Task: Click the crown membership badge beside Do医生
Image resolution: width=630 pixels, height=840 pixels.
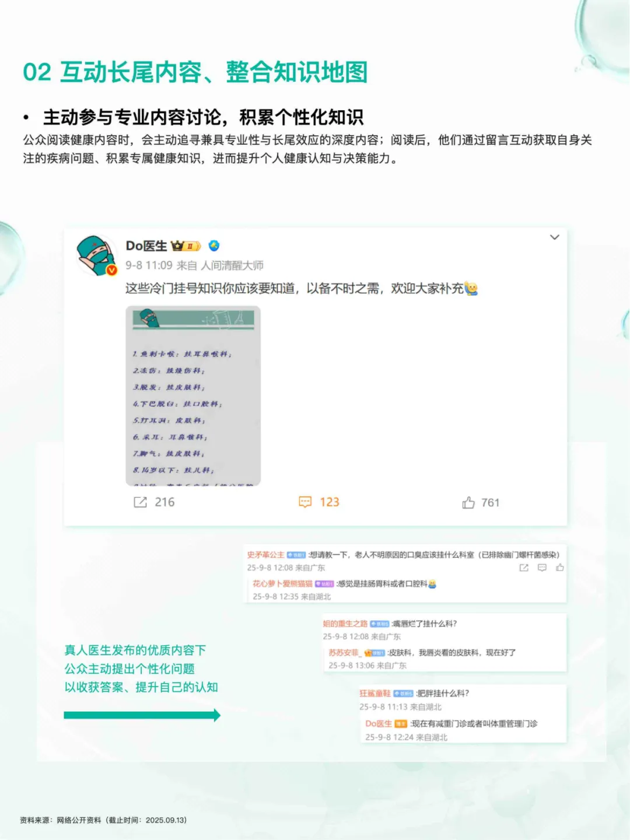Action: (185, 246)
